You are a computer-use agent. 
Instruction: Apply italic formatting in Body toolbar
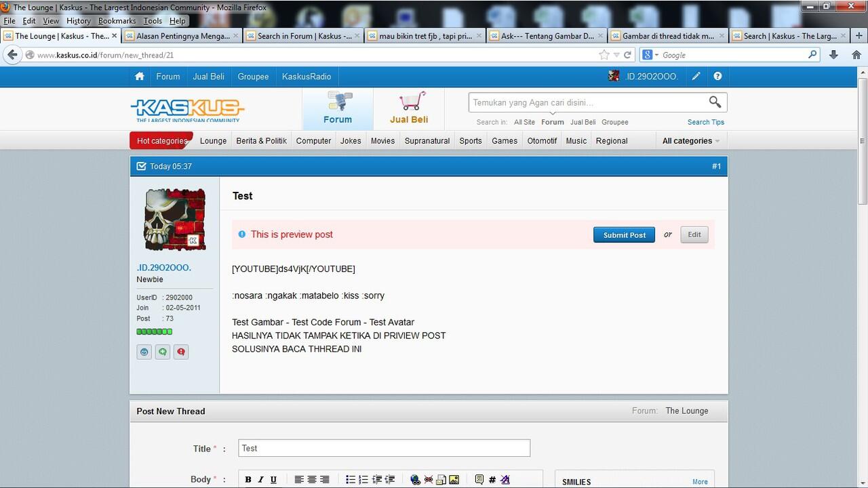[x=260, y=480]
